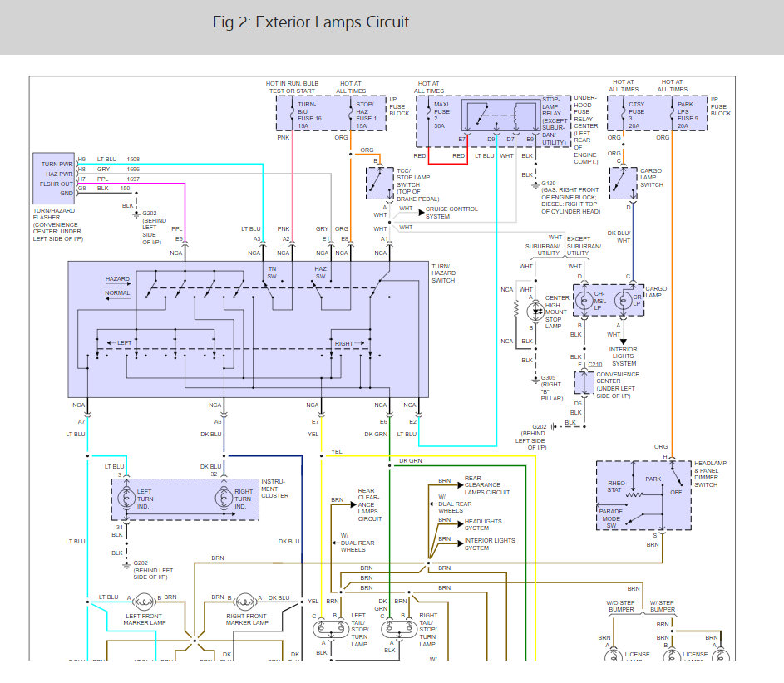The image size is (784, 683).
Task: Click the G305 ground symbol
Action: pos(535,381)
